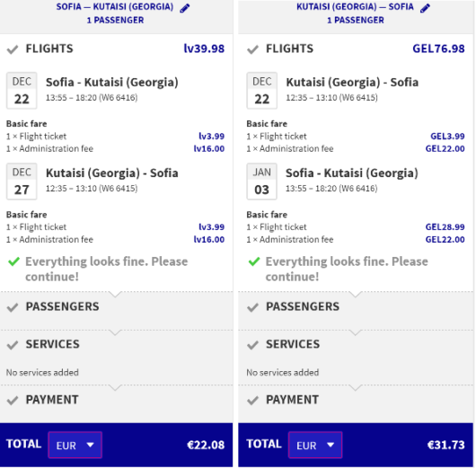Click the green checkmark in left panel
This screenshot has width=476, height=469.
(14, 261)
